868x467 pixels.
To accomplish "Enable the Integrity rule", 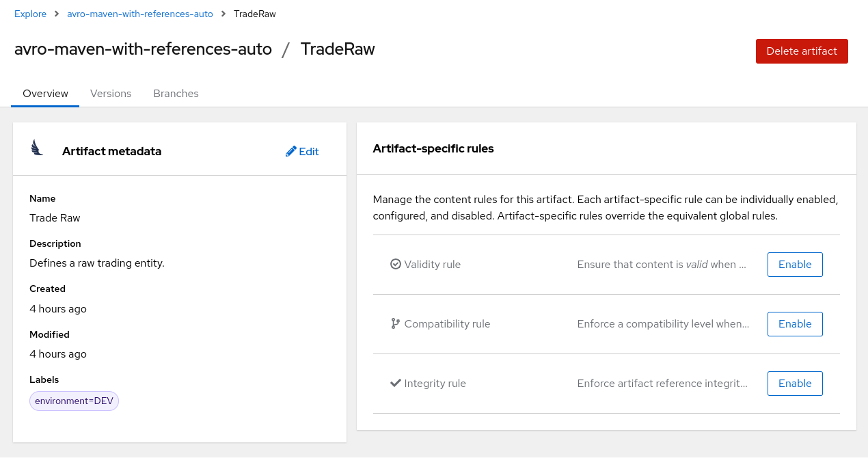I will point(795,383).
